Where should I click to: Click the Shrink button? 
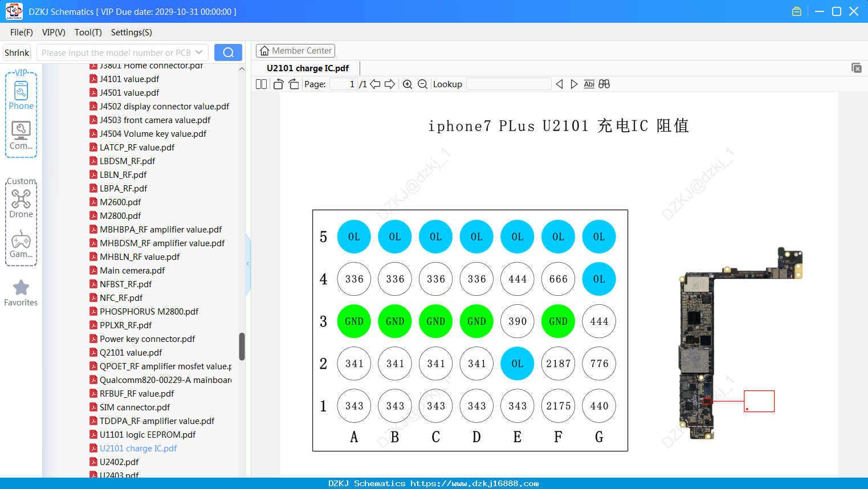pyautogui.click(x=17, y=52)
